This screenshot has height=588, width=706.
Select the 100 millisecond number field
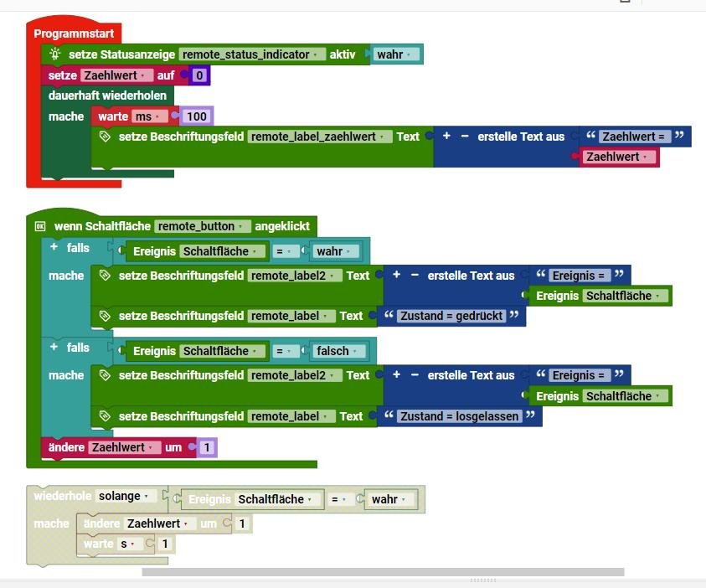197,116
